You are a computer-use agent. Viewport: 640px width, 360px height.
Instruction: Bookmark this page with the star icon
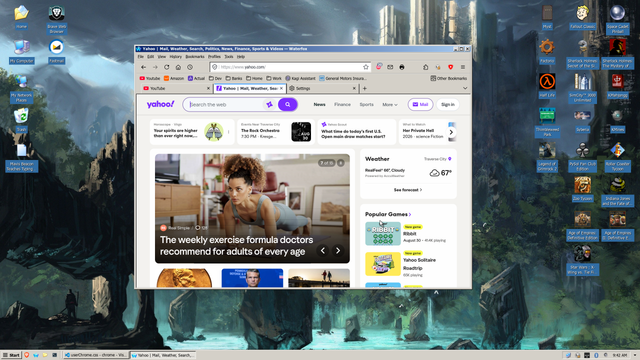coord(366,67)
